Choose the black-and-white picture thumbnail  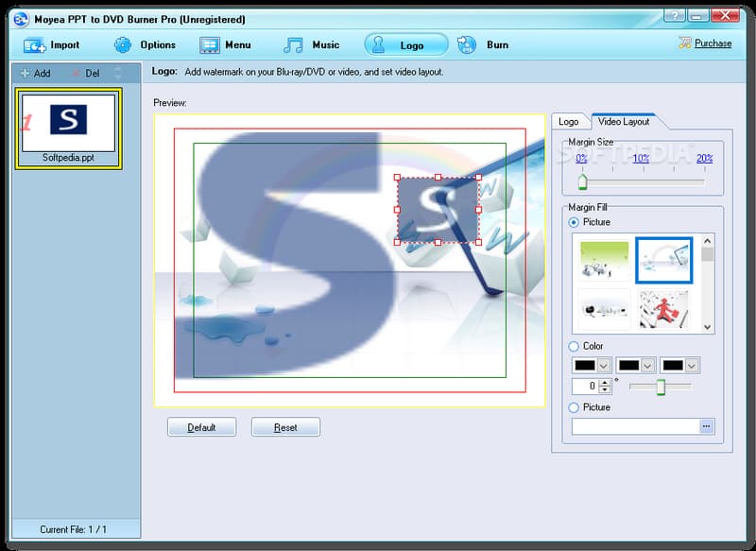click(604, 309)
